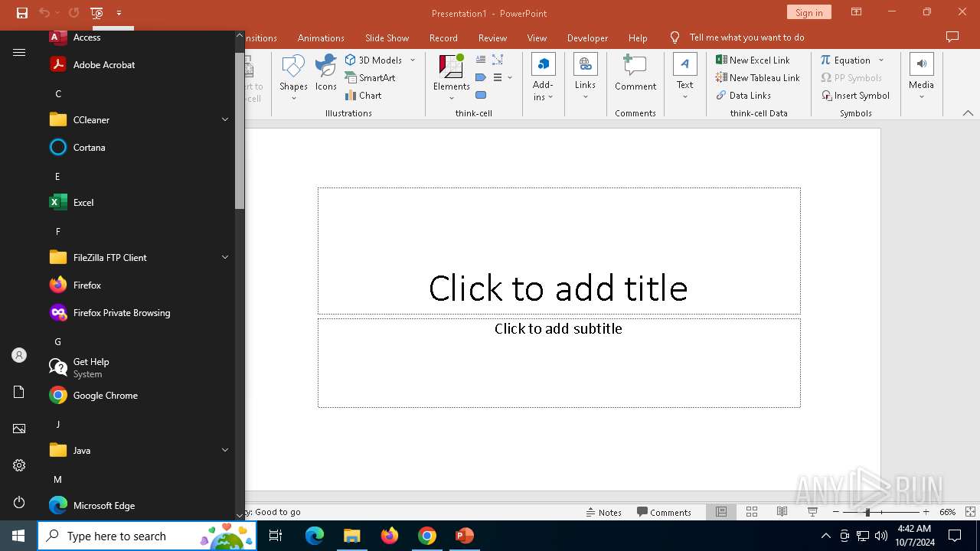980x551 pixels.
Task: Expand the Equation dropdown arrow
Action: (x=881, y=60)
